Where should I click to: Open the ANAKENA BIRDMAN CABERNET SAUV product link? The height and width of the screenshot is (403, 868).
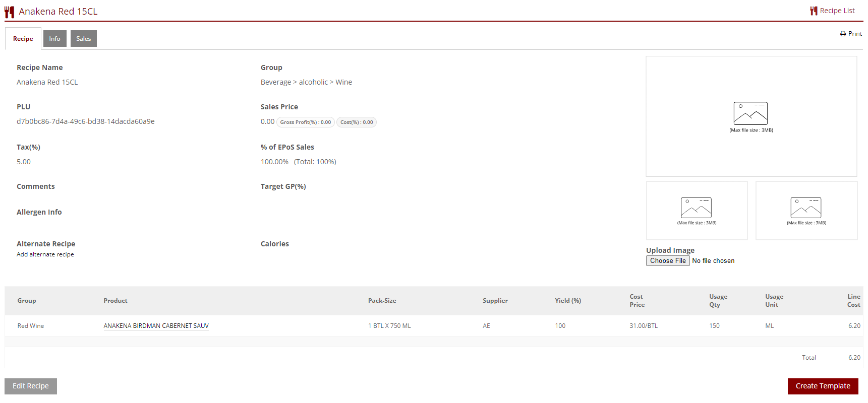coord(156,326)
